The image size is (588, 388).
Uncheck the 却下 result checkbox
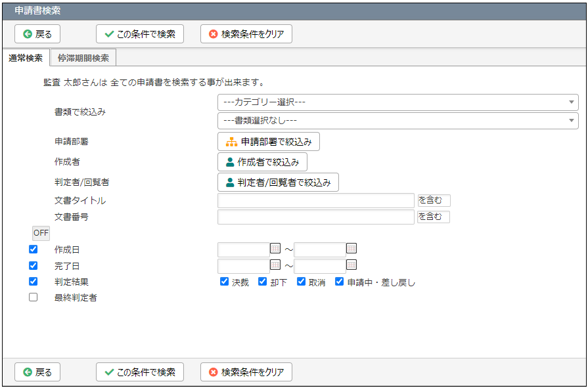(x=263, y=282)
